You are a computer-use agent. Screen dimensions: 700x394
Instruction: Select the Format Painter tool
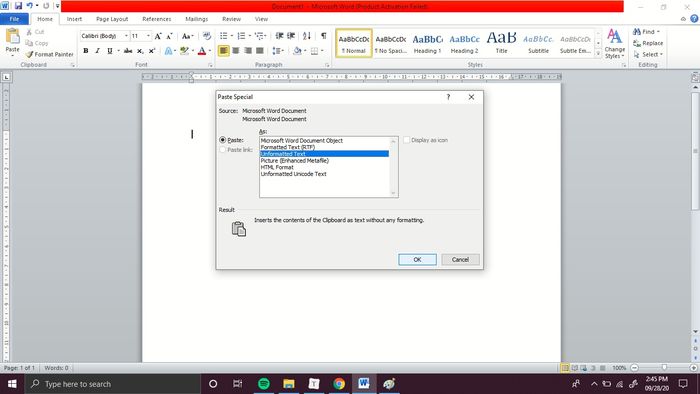tap(49, 54)
